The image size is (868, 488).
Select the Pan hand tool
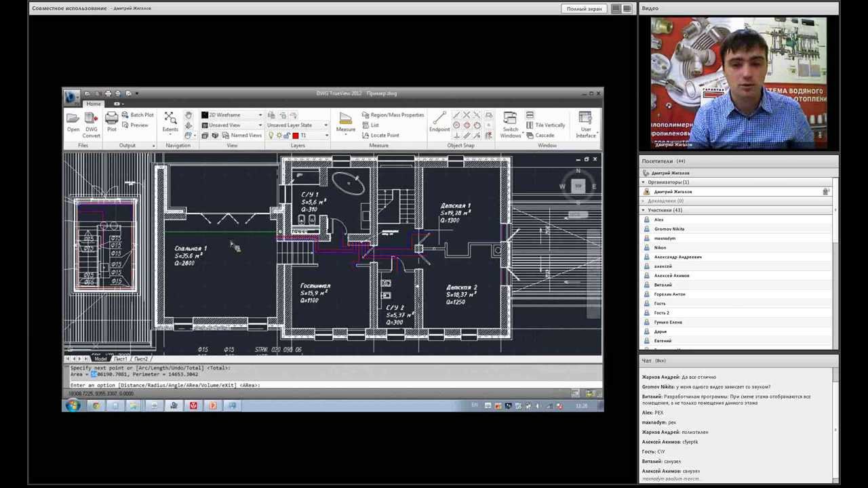tap(188, 115)
